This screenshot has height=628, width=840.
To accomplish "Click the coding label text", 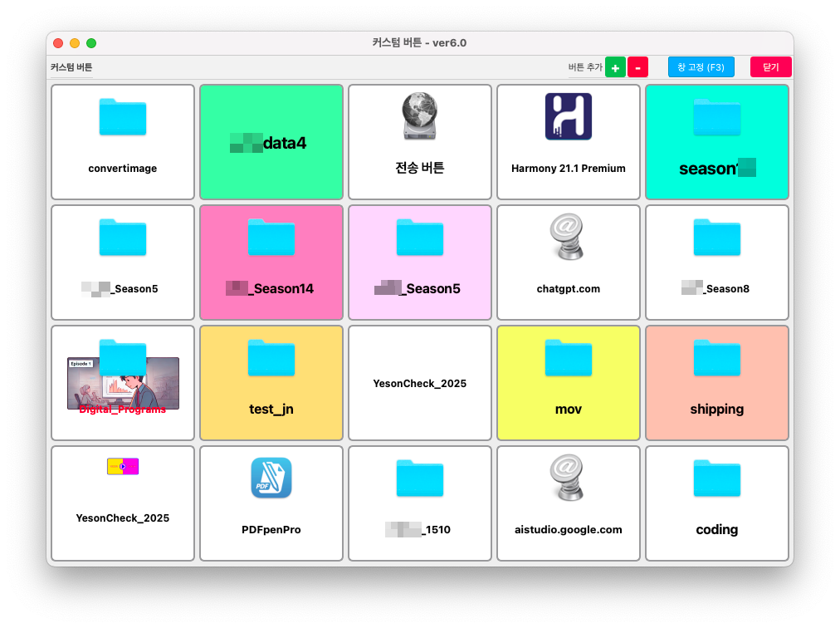I will coord(717,530).
